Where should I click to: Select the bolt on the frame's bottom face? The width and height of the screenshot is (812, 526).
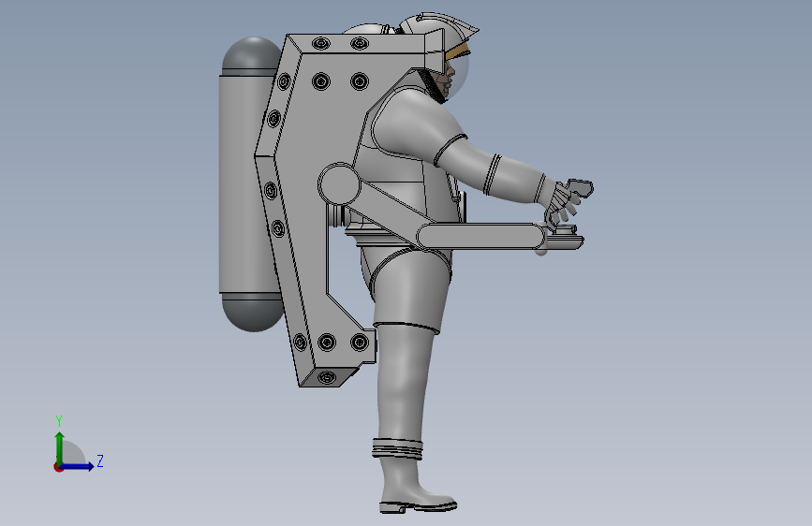pos(326,377)
